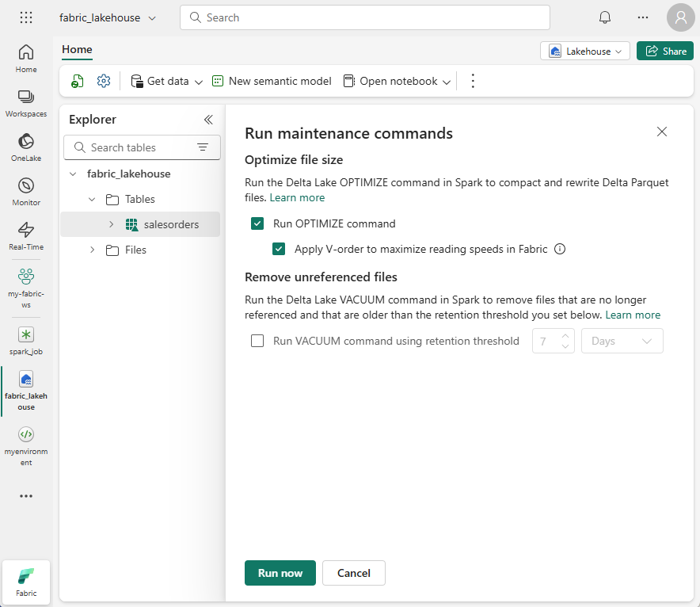Screen dimensions: 700x607
Task: Open the app launcher grid icon
Action: [x=26, y=17]
